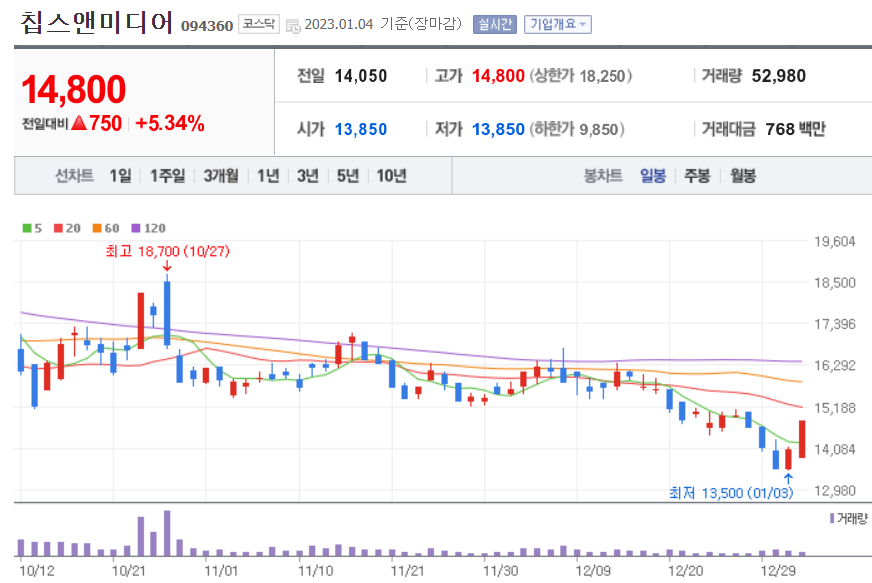Click the 거래량 volume legend label
Image resolution: width=872 pixels, height=583 pixels.
(x=849, y=518)
